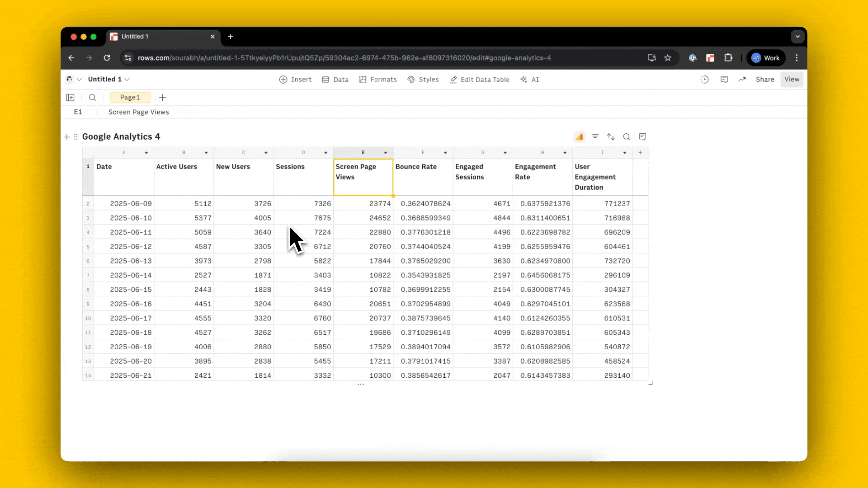Switch to the Page1 tab
Viewport: 868px width, 488px height.
pyautogui.click(x=130, y=98)
